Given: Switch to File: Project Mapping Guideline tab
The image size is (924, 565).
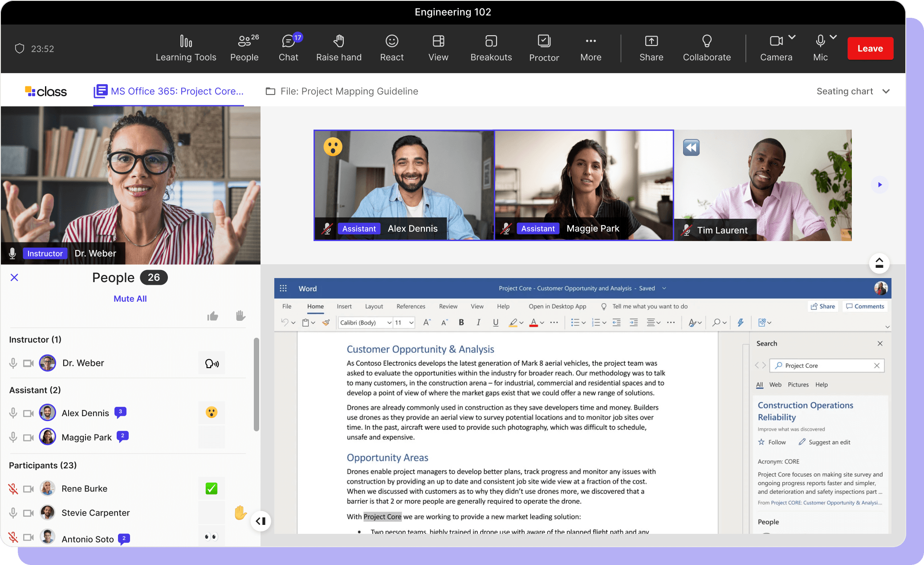Looking at the screenshot, I should pos(342,91).
